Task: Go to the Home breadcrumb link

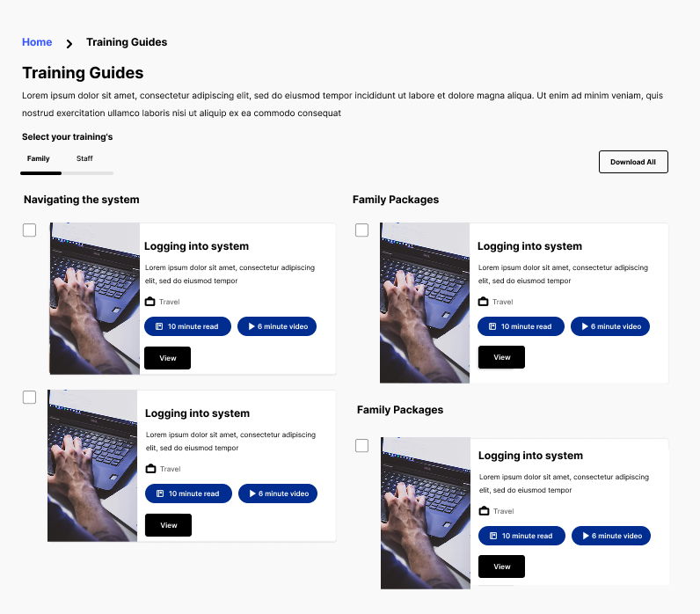Action: [x=37, y=42]
